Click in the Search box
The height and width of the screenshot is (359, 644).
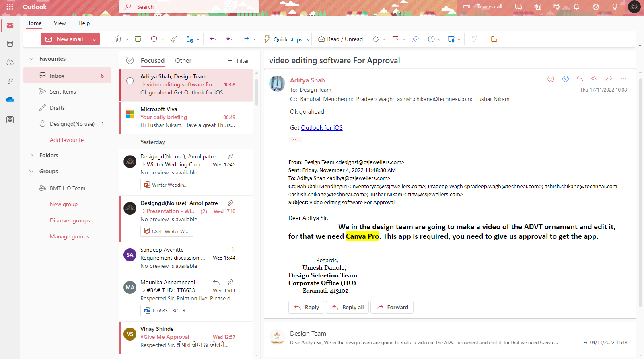click(x=189, y=7)
